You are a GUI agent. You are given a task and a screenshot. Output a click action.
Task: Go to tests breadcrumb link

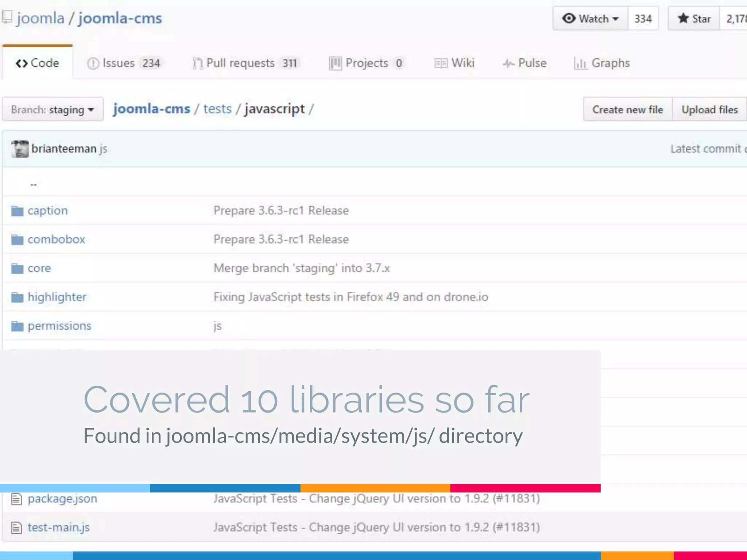pyautogui.click(x=217, y=109)
